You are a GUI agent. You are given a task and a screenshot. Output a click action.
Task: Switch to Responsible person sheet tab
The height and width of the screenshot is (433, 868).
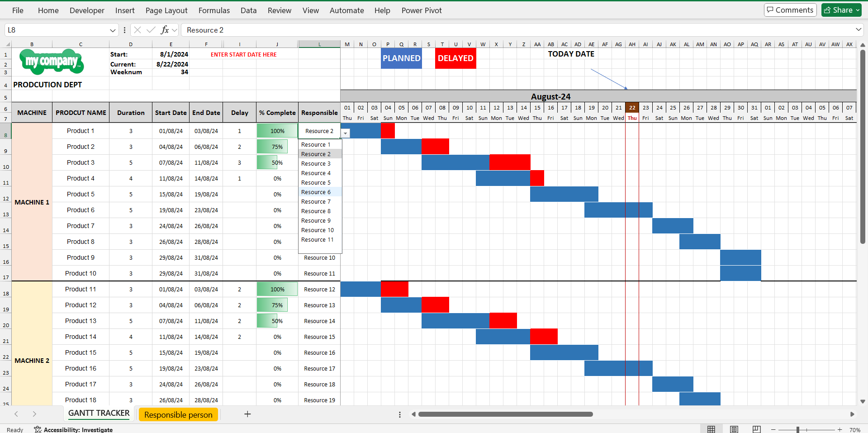pyautogui.click(x=178, y=414)
